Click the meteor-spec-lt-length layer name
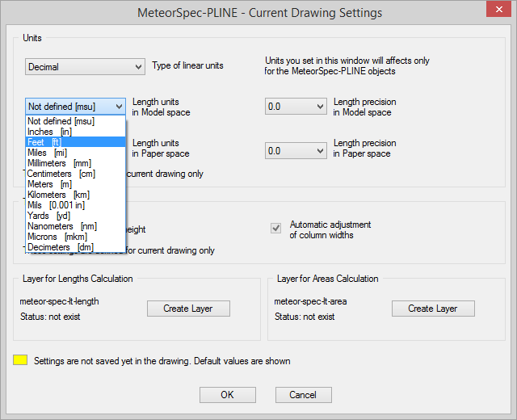The width and height of the screenshot is (517, 420). click(x=59, y=301)
